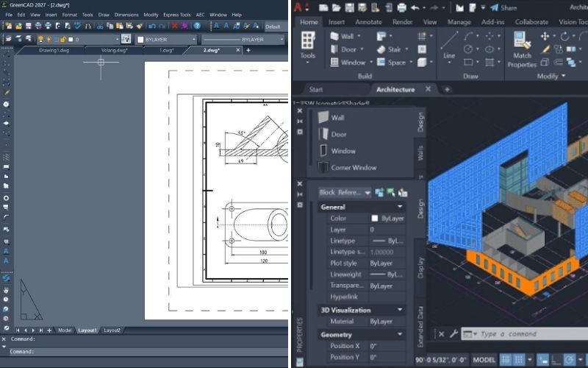Switch to the Render ribbon tab
588x368 pixels.
point(402,22)
